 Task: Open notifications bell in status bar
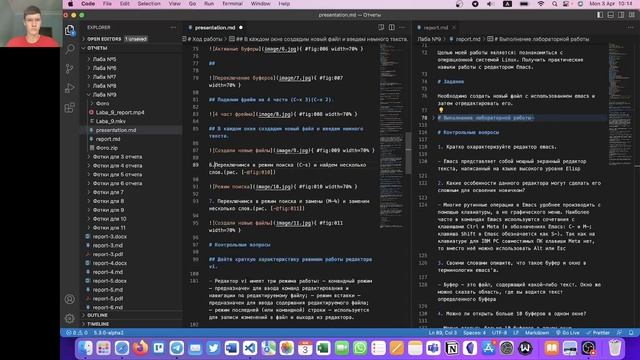coord(631,333)
